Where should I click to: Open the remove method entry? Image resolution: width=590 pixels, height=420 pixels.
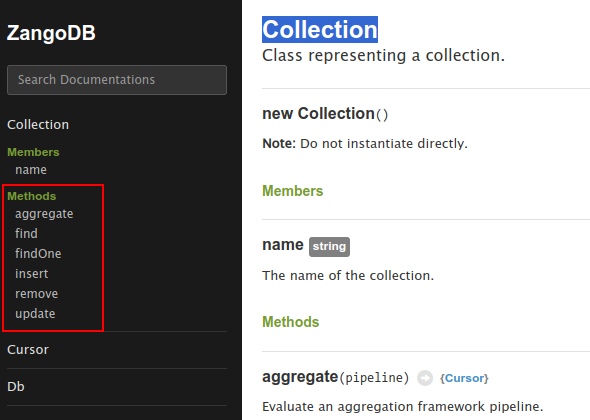[36, 294]
